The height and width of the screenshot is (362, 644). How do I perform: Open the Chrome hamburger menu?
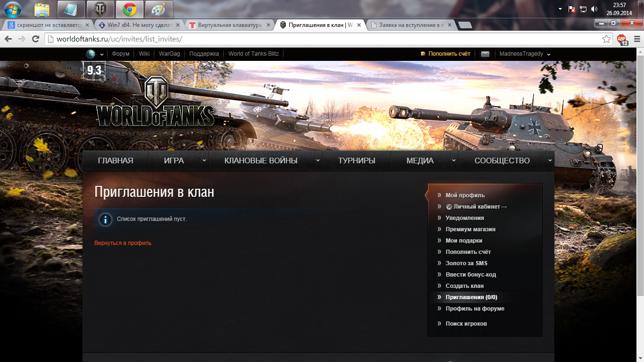pyautogui.click(x=636, y=39)
